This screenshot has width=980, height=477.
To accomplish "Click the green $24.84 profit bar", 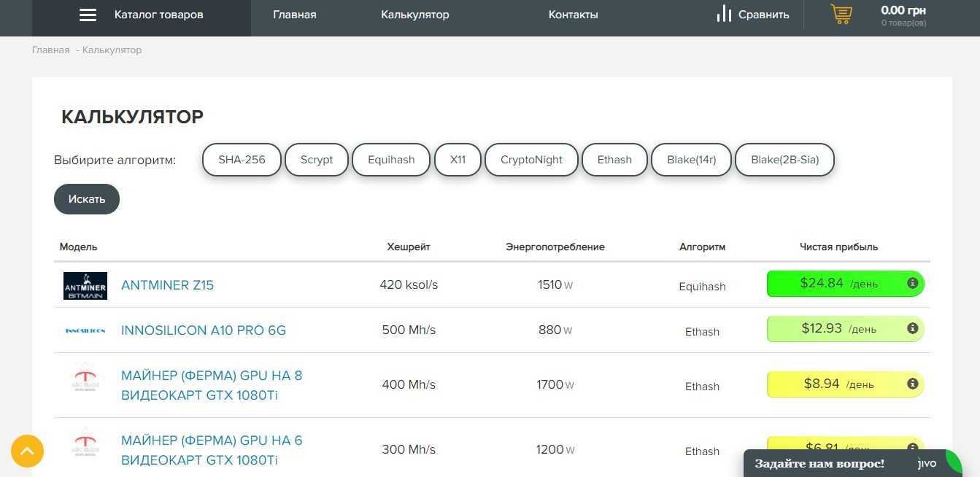I will click(846, 284).
